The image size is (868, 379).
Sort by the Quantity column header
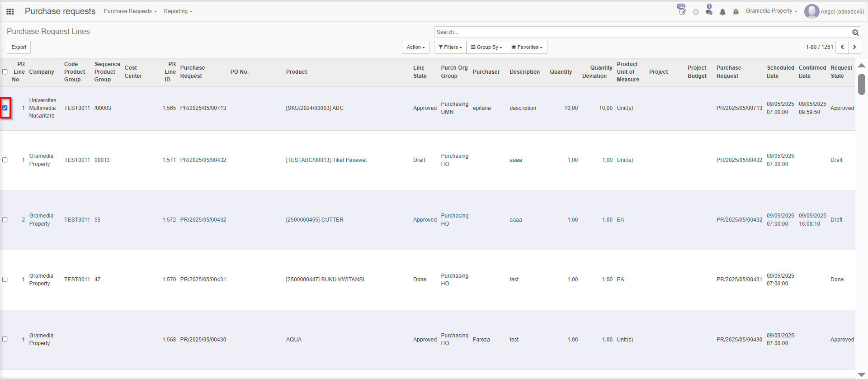tap(561, 72)
